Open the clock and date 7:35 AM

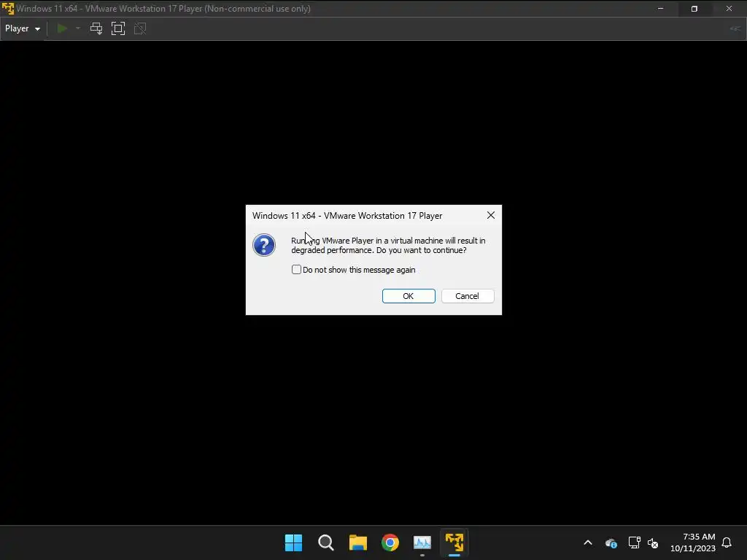(693, 542)
